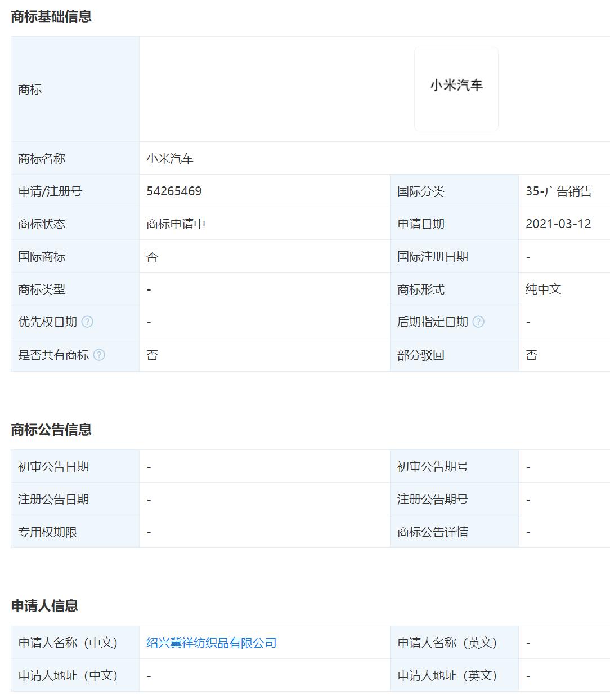Click the 申请人地址（英文）cell

click(x=448, y=675)
